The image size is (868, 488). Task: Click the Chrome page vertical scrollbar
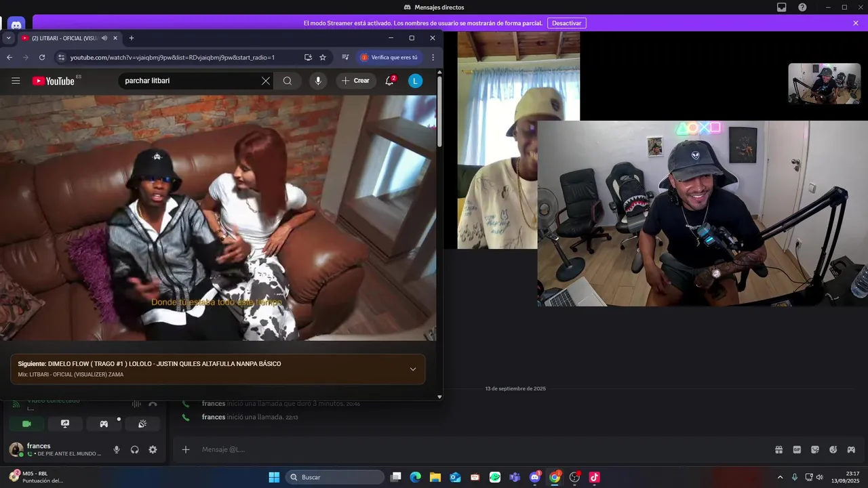(439, 112)
